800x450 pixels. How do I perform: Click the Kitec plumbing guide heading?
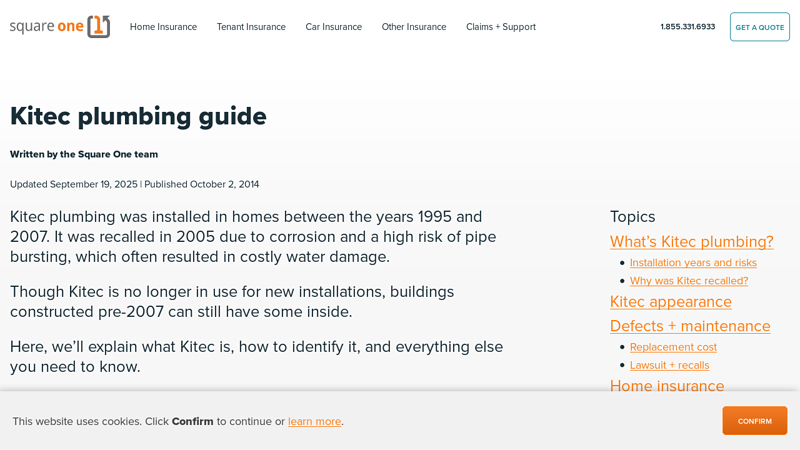click(138, 116)
